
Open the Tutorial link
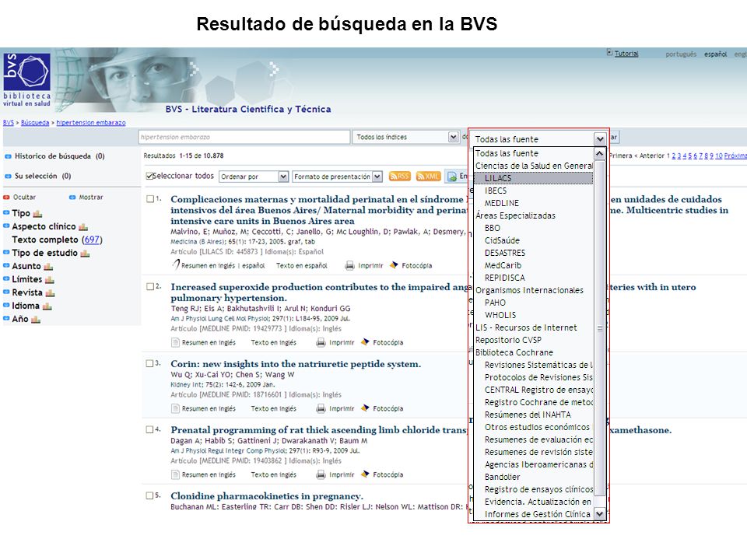(x=626, y=54)
